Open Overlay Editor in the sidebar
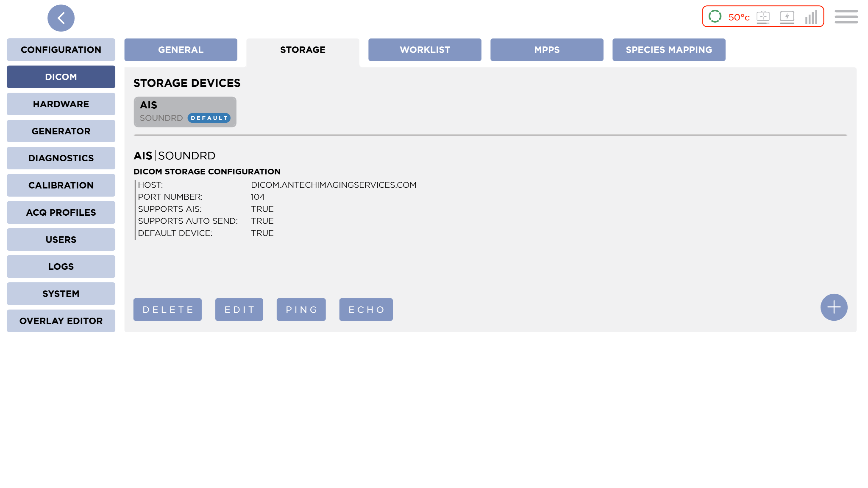This screenshot has height=488, width=868. (61, 321)
